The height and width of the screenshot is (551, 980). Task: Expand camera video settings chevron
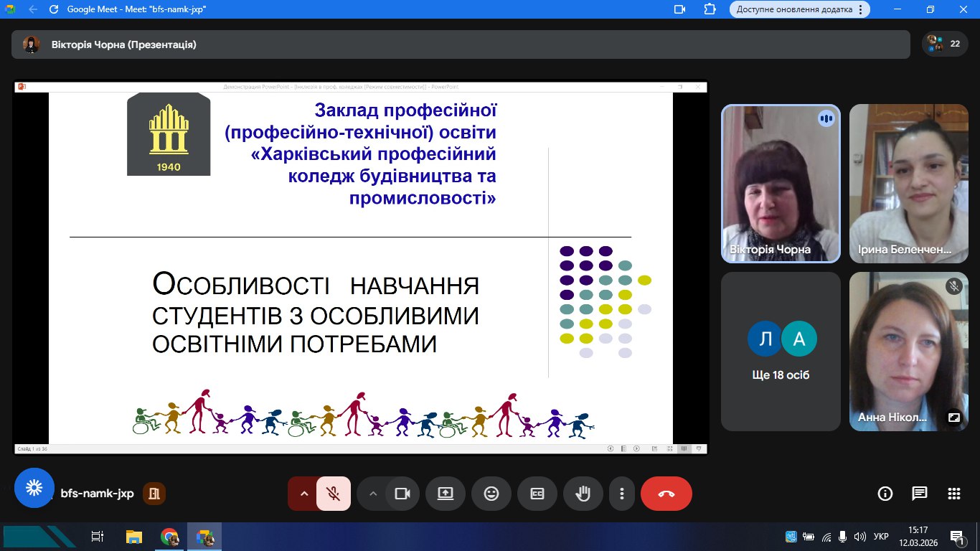(372, 494)
